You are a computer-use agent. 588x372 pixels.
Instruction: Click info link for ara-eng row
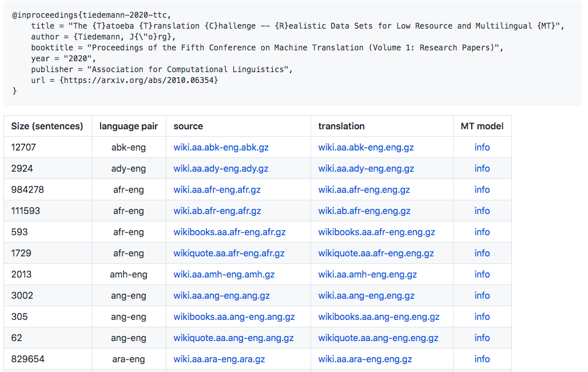point(482,359)
